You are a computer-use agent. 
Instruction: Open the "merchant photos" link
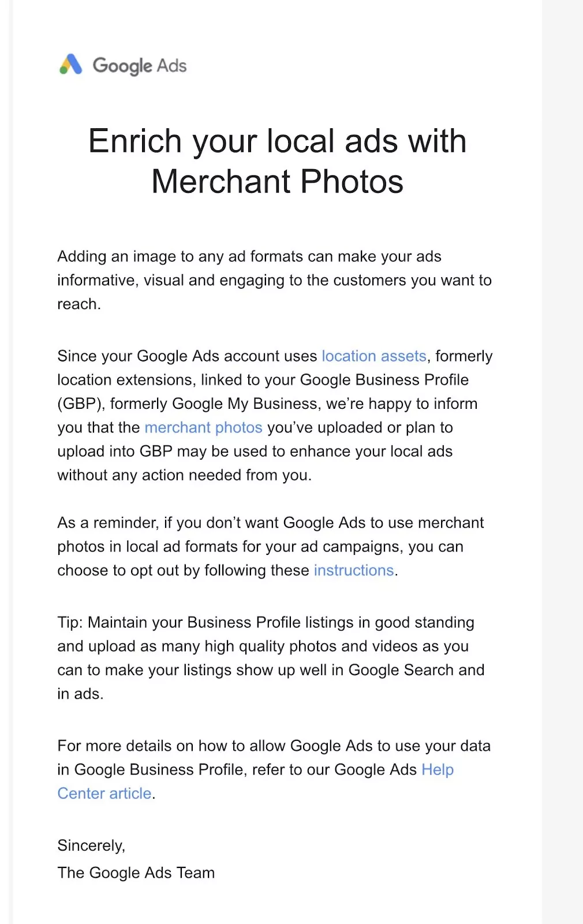tap(203, 427)
